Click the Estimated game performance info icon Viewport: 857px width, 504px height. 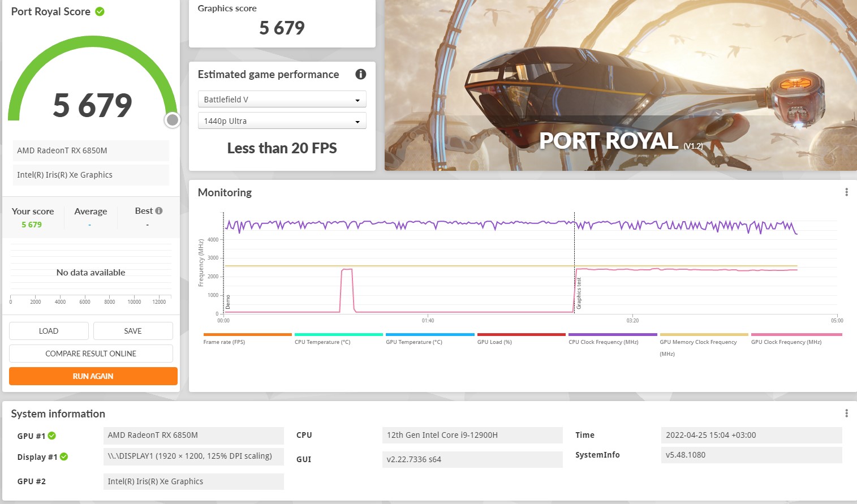360,74
